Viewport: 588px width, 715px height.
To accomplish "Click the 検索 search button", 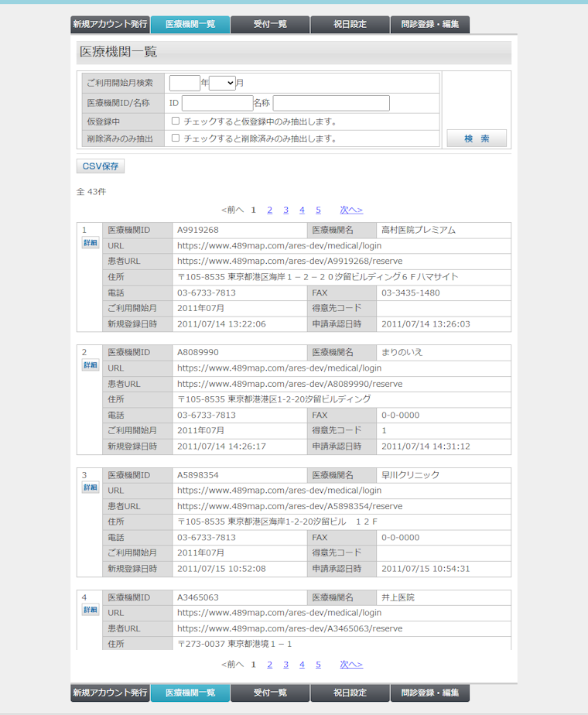I will pos(477,139).
